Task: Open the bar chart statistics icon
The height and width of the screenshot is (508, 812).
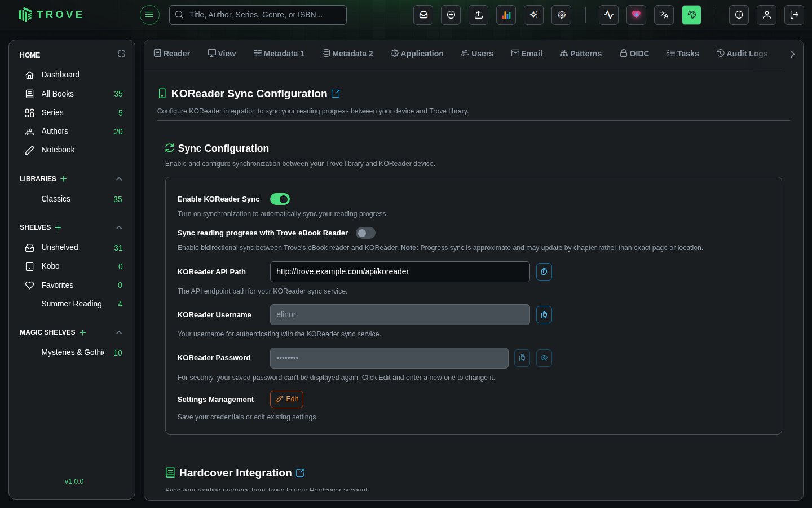Action: [x=506, y=15]
